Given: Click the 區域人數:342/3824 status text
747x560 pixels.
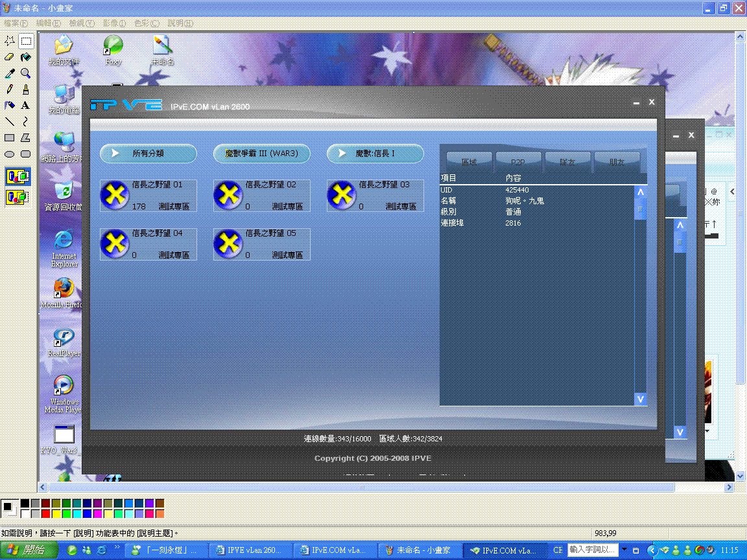Looking at the screenshot, I should pyautogui.click(x=410, y=439).
